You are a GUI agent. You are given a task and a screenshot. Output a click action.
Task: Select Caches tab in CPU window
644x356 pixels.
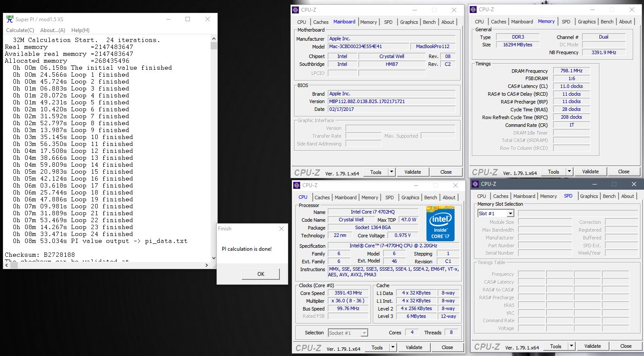(322, 197)
